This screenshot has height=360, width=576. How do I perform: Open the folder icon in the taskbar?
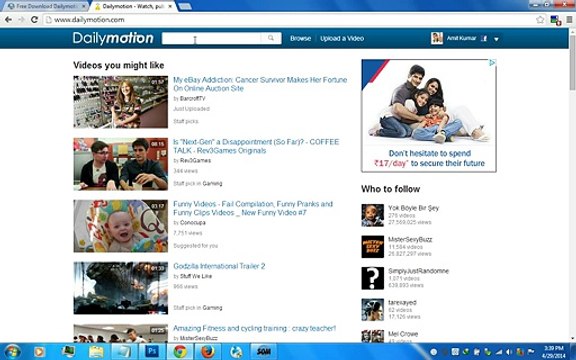96,352
